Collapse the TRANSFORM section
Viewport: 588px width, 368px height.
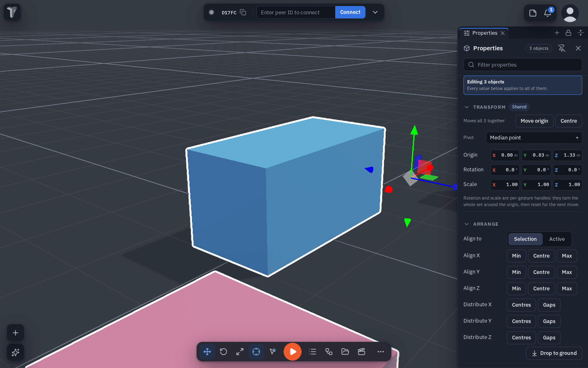(x=467, y=107)
